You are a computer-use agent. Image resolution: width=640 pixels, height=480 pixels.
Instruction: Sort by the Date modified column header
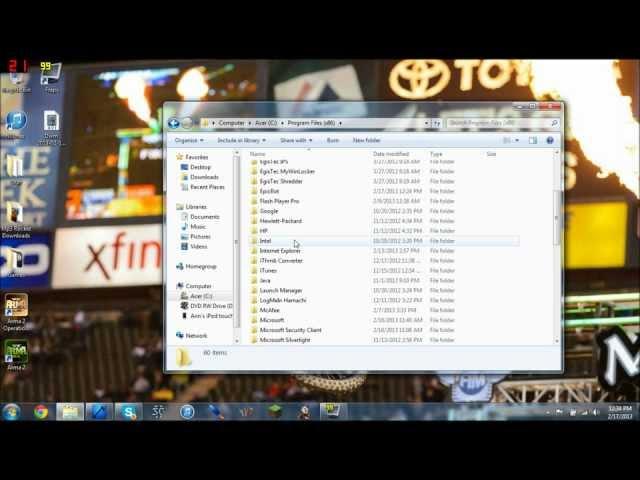pos(391,154)
